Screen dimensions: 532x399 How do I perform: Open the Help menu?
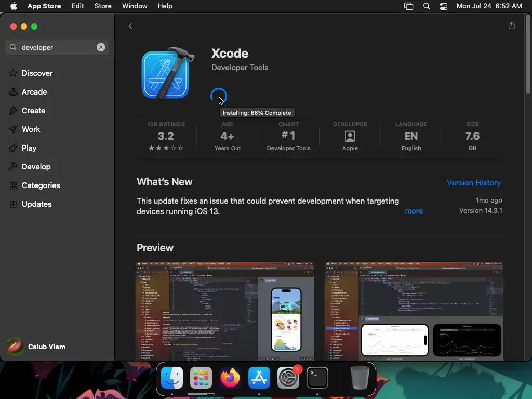click(x=165, y=6)
